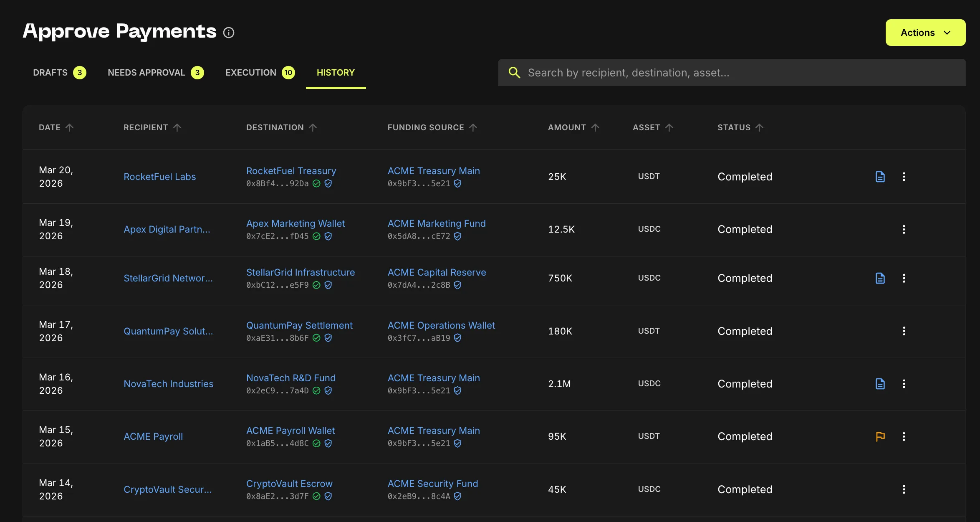Open ACME Marketing Fund funding source
Viewport: 980px width, 522px height.
(x=437, y=223)
